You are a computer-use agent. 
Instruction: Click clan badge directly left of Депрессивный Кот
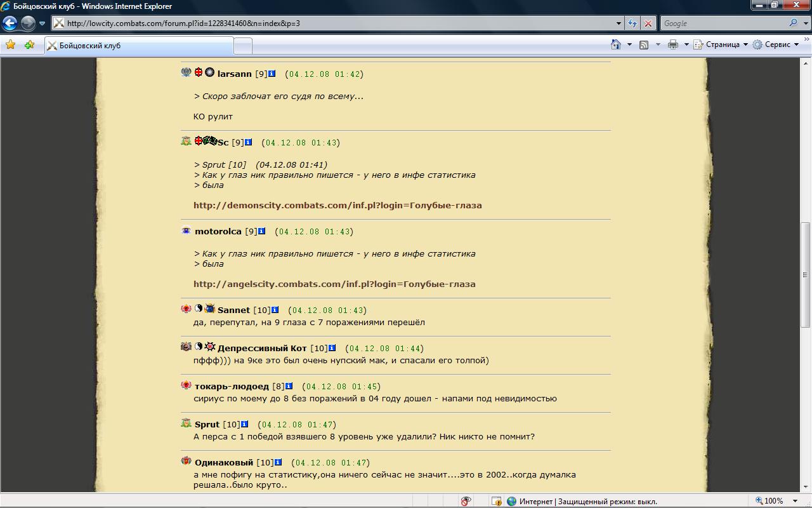pos(210,347)
